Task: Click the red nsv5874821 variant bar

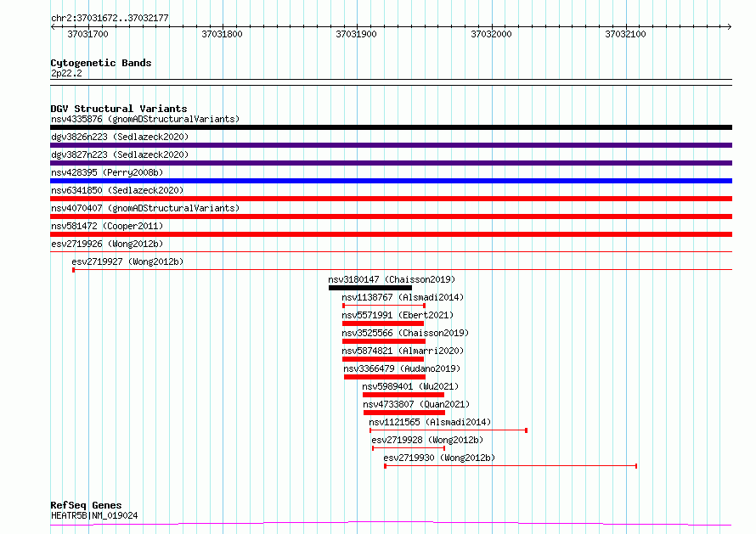Action: [x=383, y=359]
